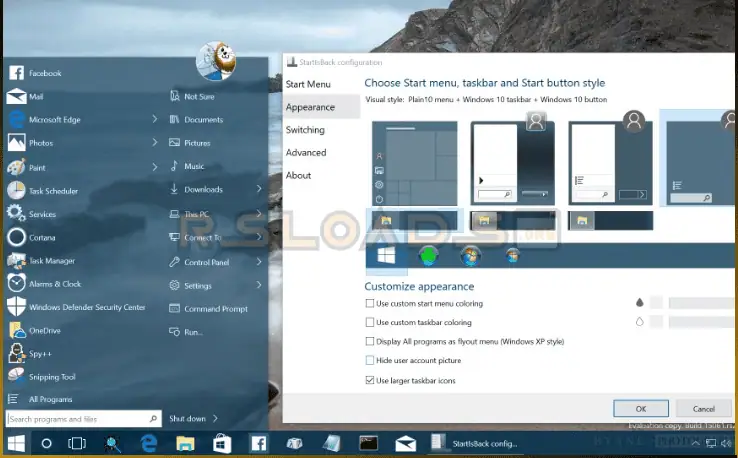Image resolution: width=738 pixels, height=458 pixels.
Task: Click the Search programs and files box
Action: pyautogui.click(x=82, y=419)
